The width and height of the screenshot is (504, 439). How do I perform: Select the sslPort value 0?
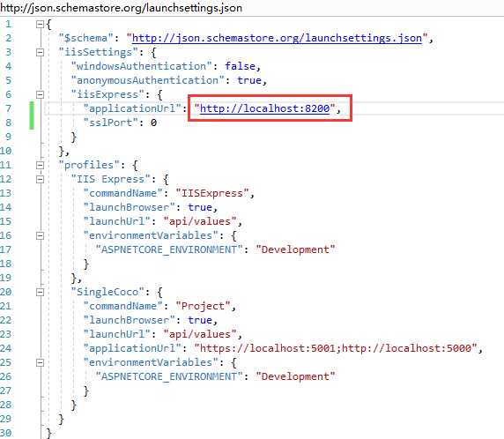153,123
